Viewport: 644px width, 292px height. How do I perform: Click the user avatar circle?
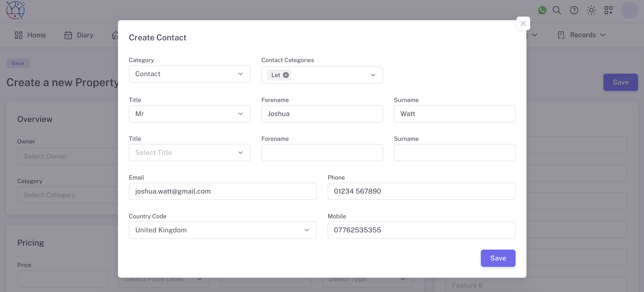pyautogui.click(x=629, y=10)
